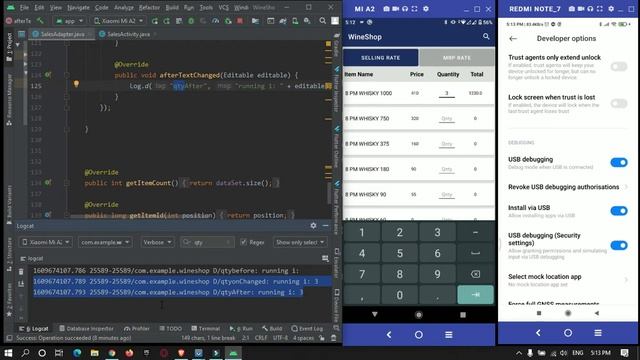
Task: Tap the backspace key on the keypad
Action: pos(476,274)
